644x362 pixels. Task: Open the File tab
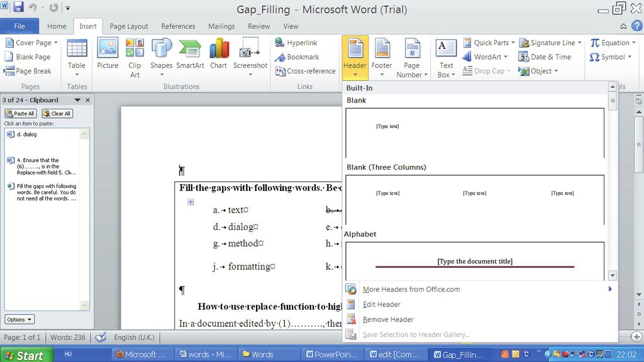[x=19, y=26]
